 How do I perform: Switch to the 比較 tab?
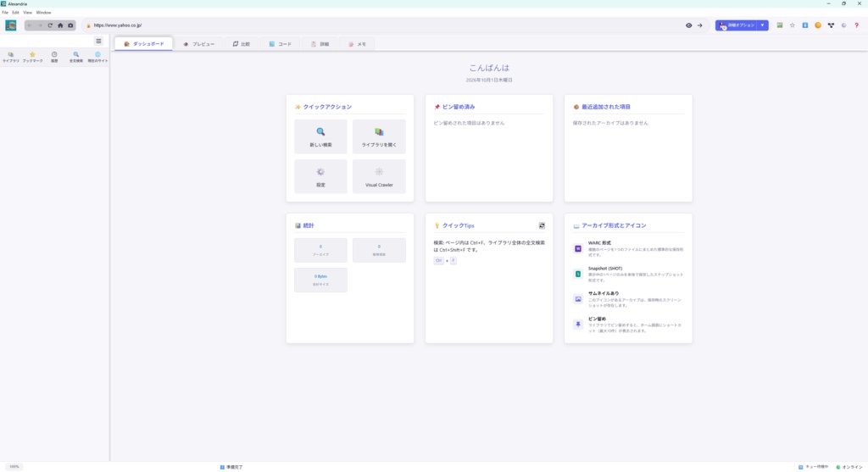[242, 44]
